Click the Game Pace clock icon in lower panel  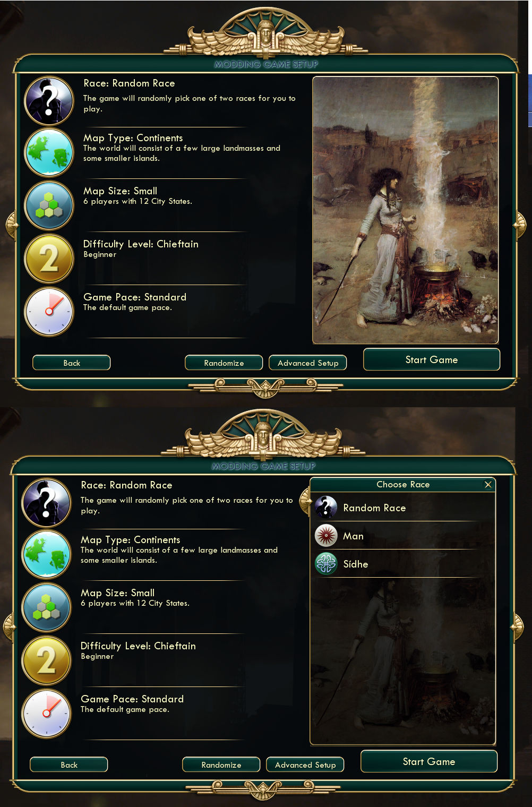[46, 714]
